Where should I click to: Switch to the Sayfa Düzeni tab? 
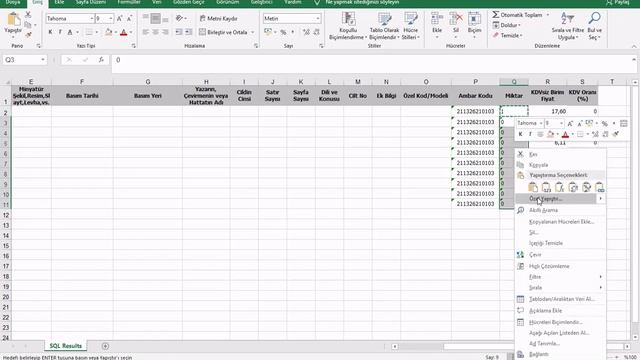[x=91, y=2]
